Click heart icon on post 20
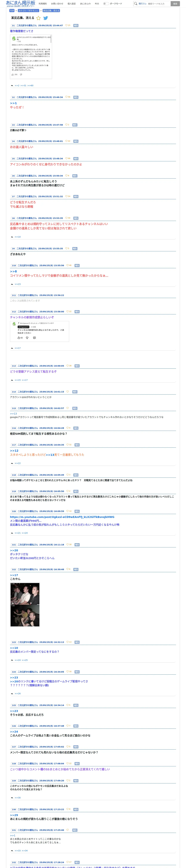This screenshot has height=868, width=186. pos(68,511)
